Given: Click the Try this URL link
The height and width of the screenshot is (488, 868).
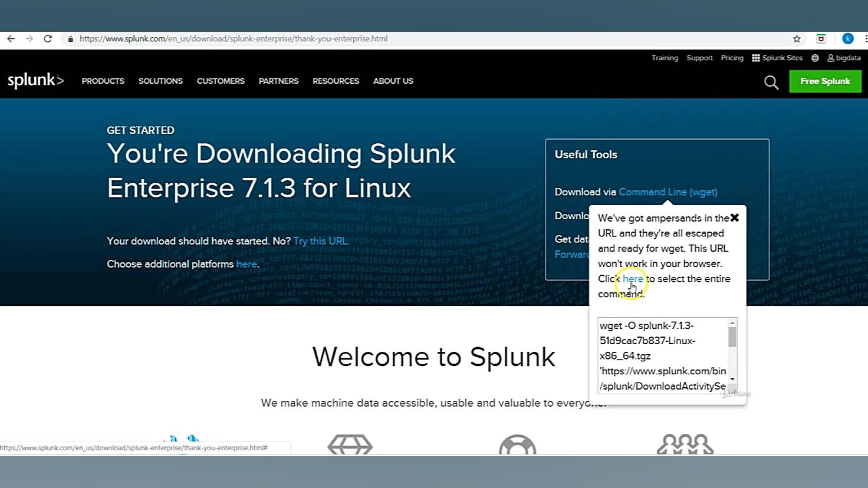Looking at the screenshot, I should coord(320,240).
